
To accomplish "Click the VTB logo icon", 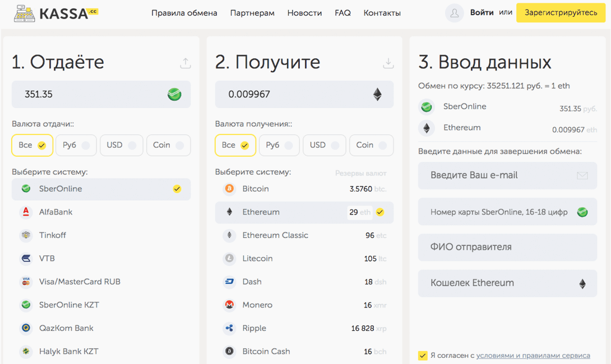I will 26,258.
